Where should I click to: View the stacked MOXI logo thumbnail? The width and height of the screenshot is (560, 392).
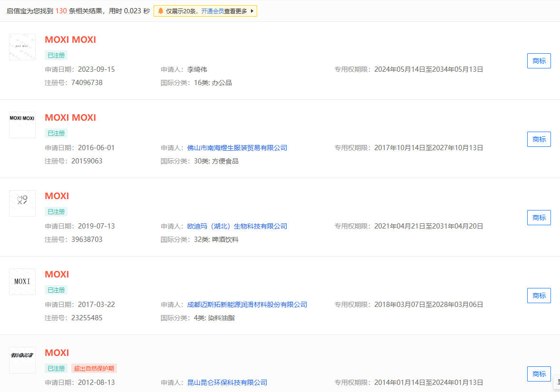pyautogui.click(x=22, y=203)
